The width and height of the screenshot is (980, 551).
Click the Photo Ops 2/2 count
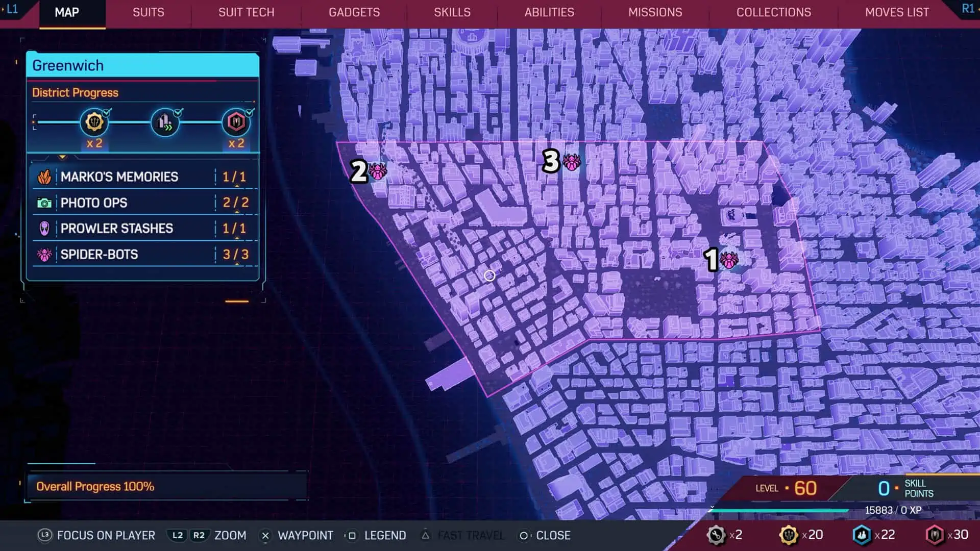(235, 203)
